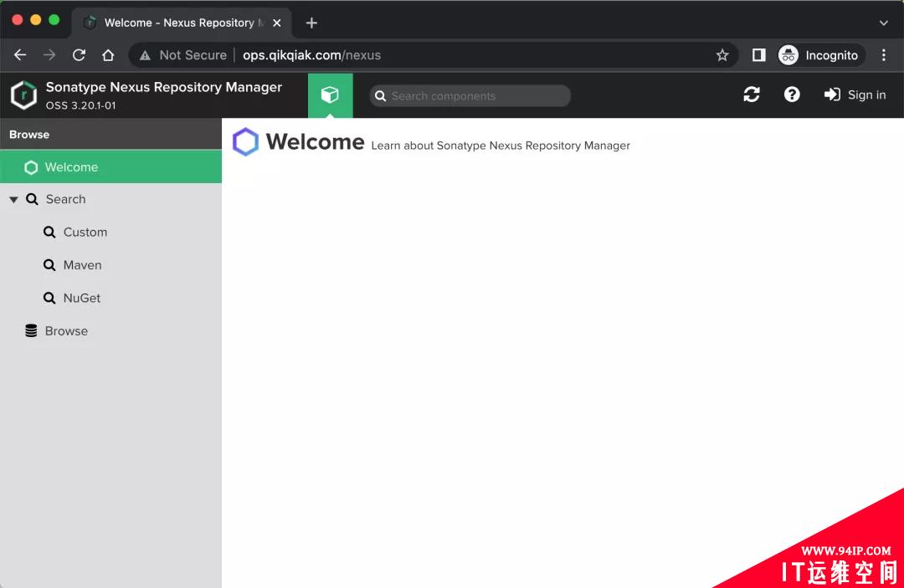Screen dimensions: 904x588
Task: Click the "Learn about Sonatype Nexus Repository Manager" text
Action: 501,146
